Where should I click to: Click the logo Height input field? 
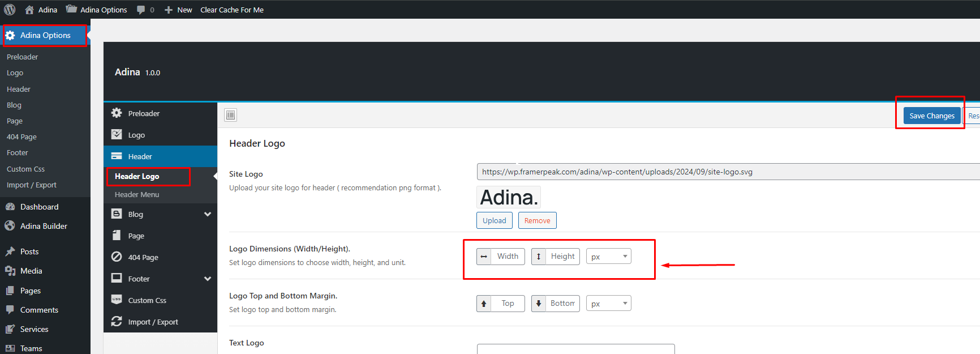coord(562,256)
